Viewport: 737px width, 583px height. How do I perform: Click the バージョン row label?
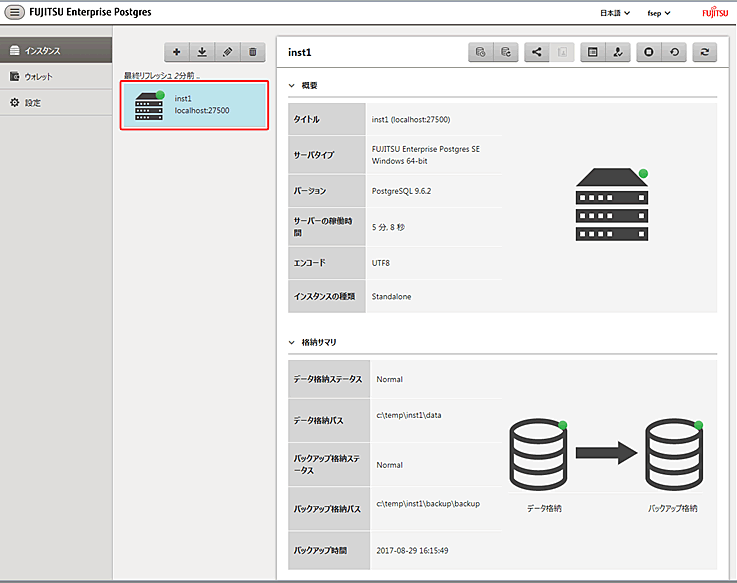coord(327,191)
